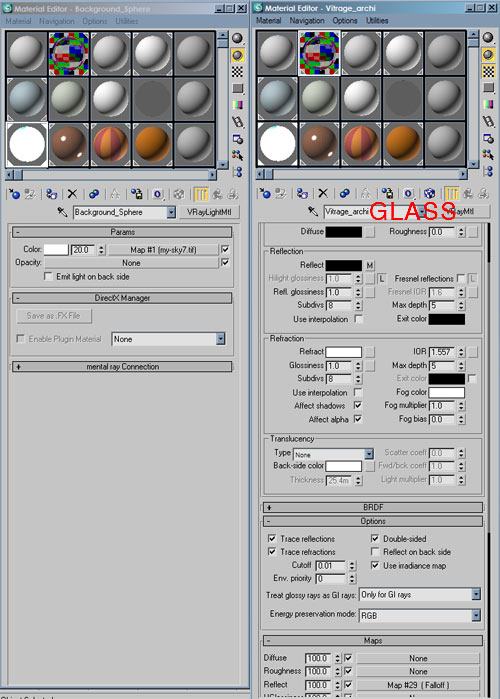Click Put Material to Scene in Vitrage_archi editor

(280, 193)
